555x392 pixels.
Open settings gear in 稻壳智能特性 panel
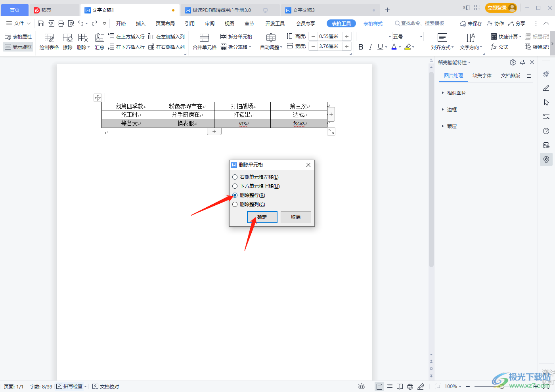coord(513,62)
